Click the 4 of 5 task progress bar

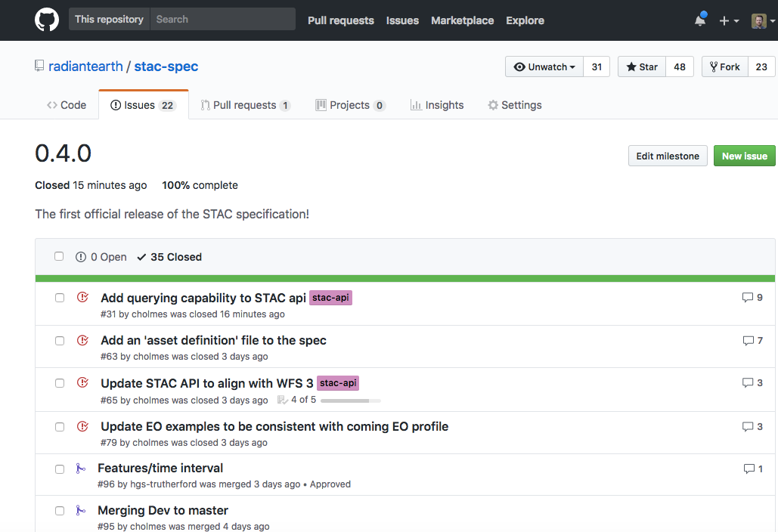pos(351,401)
